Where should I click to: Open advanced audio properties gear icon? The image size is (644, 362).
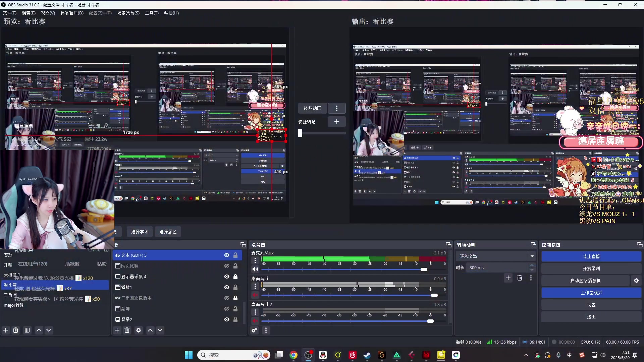pyautogui.click(x=254, y=330)
